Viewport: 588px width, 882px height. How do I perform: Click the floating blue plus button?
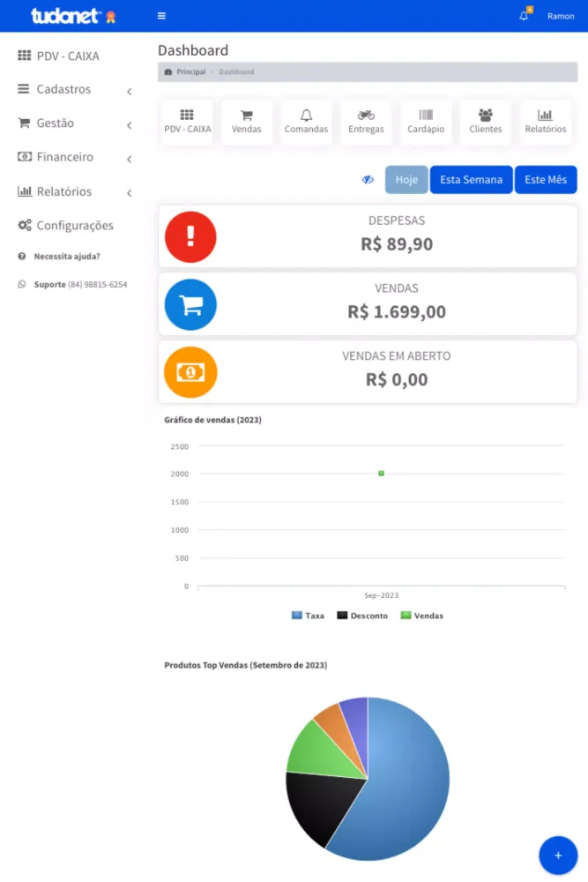(558, 856)
